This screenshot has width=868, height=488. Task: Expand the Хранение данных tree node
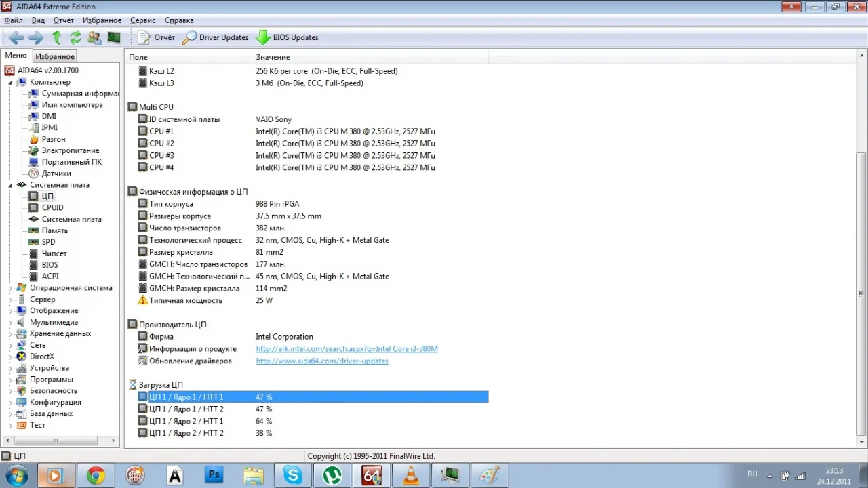[11, 334]
